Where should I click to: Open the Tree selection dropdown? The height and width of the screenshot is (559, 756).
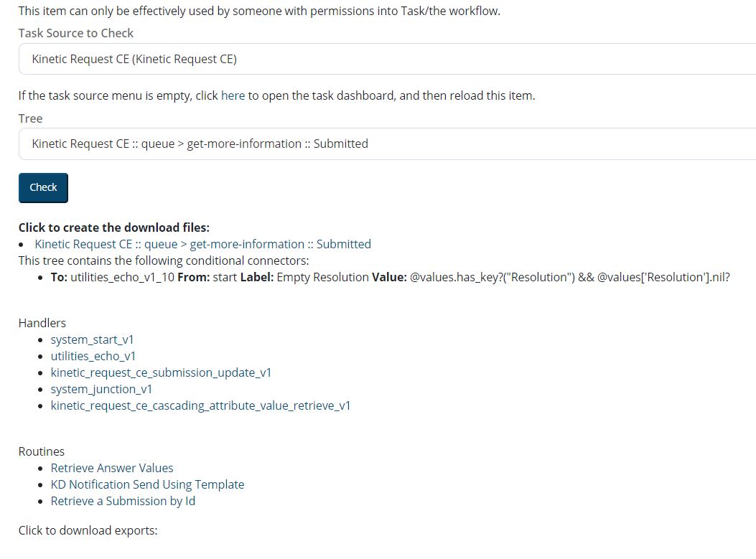[x=387, y=144]
